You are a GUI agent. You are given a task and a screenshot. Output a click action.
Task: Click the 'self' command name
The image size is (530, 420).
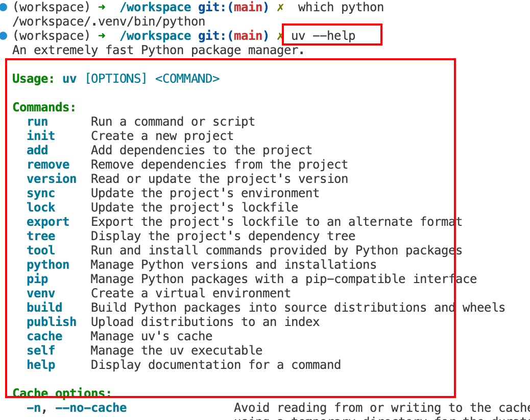click(41, 351)
